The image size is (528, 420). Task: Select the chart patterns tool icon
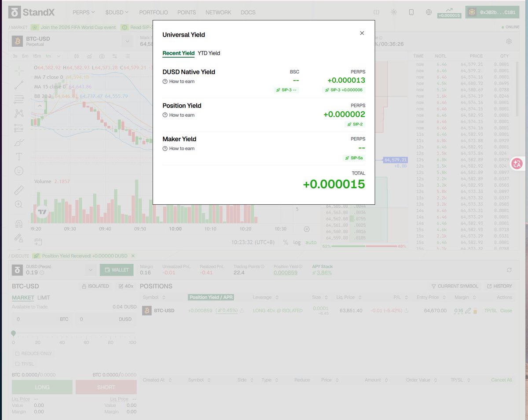[19, 114]
